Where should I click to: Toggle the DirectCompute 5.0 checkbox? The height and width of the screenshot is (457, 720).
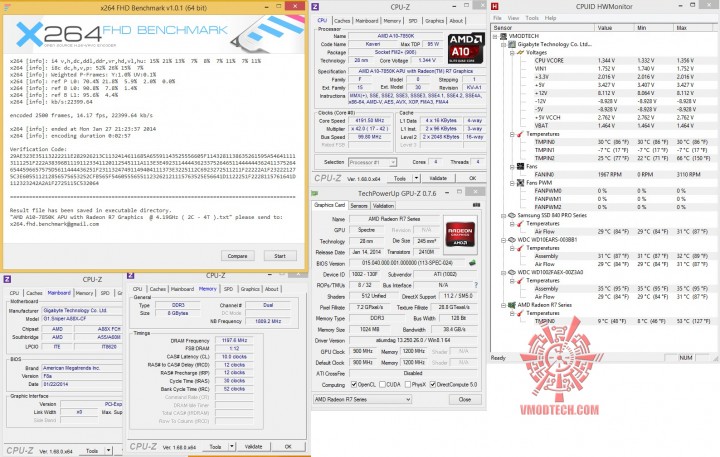point(433,384)
